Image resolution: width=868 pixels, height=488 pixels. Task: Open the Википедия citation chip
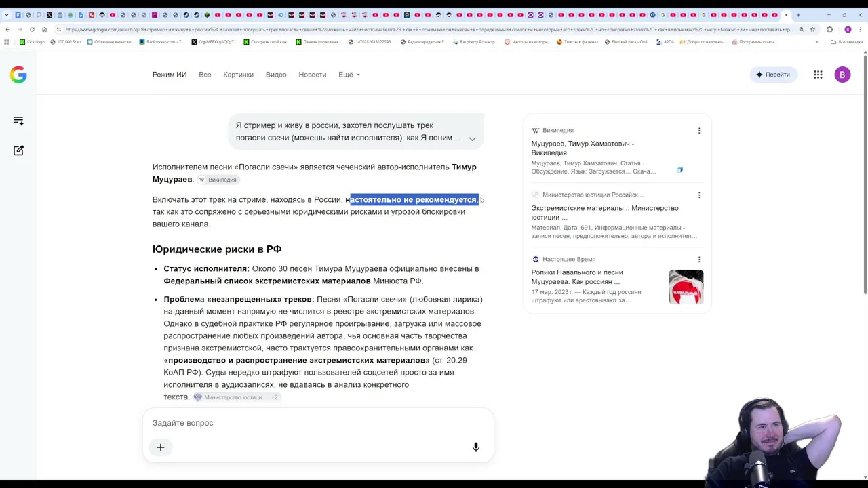point(218,180)
